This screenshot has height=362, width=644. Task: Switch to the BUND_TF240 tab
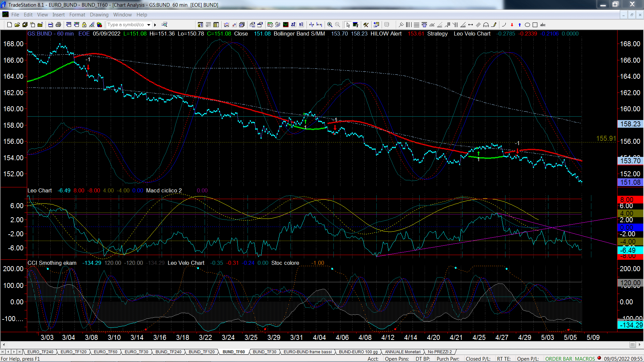[x=168, y=352]
